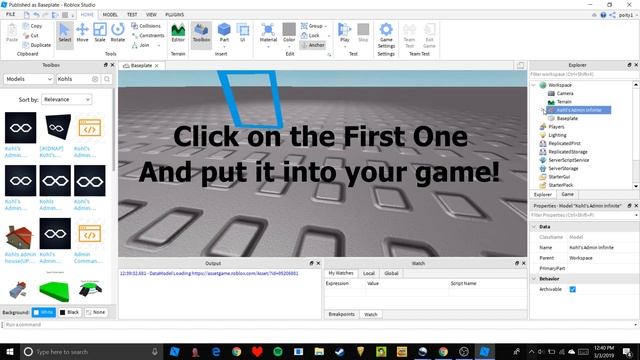Screen dimensions: 640x360
Task: Open the FILE menu
Action: [x=10, y=14]
